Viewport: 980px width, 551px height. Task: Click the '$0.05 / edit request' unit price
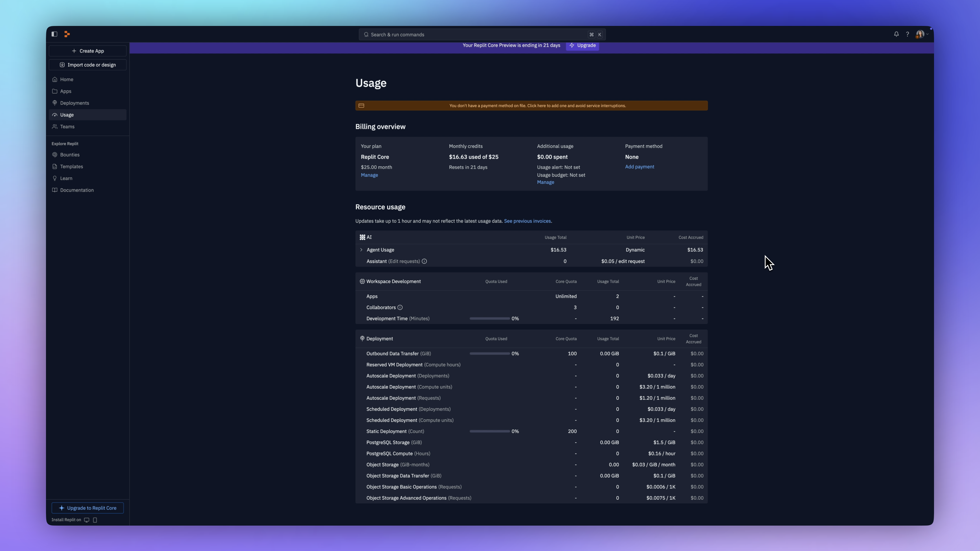click(x=623, y=262)
